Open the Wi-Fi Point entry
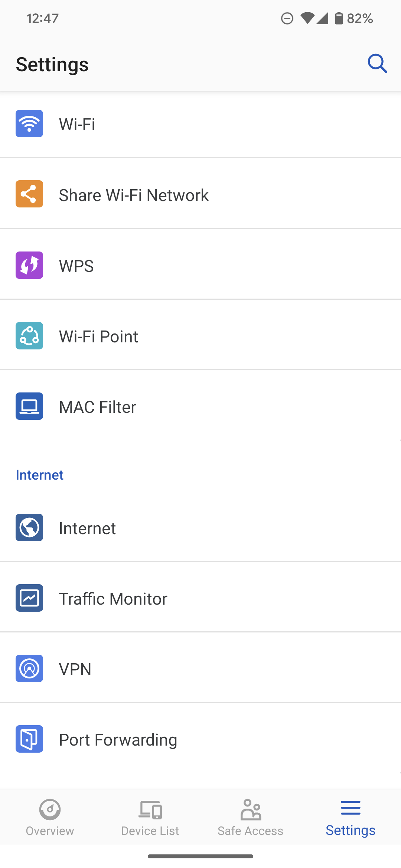401x868 pixels. click(x=98, y=336)
